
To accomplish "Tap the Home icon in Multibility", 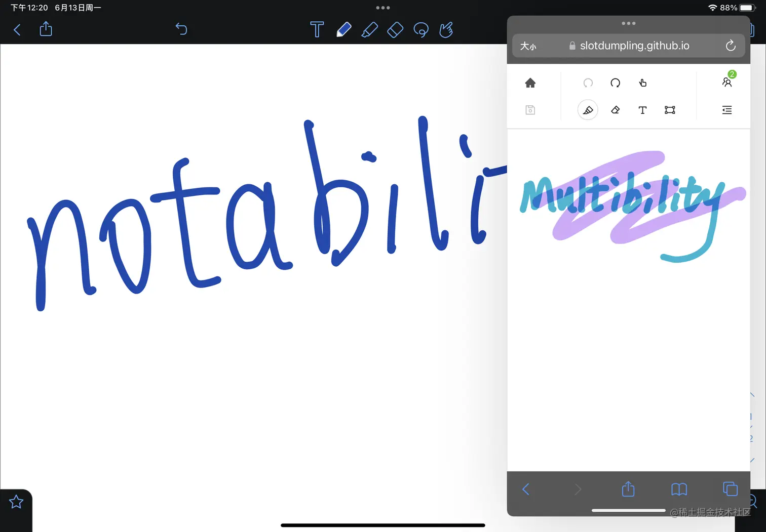I will (530, 83).
